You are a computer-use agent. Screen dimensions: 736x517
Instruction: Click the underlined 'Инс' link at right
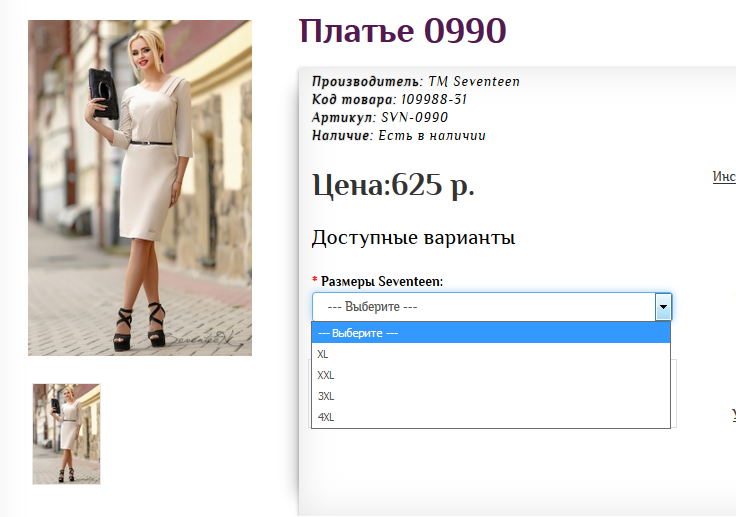[x=724, y=177]
